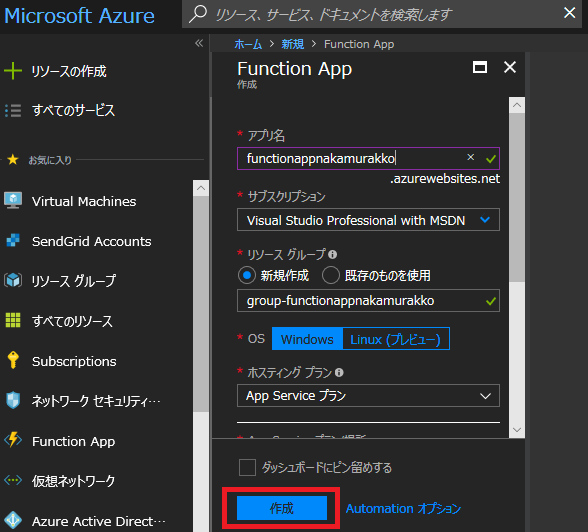Click the Microsoft Azure logo text

(x=79, y=16)
